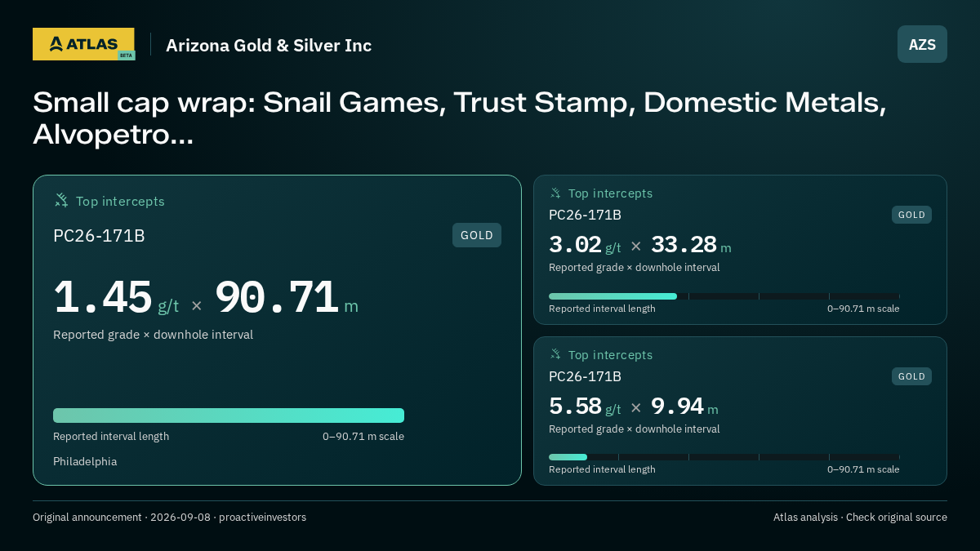Screen dimensions: 980x551
Task: Click the PC26-171B hole ID in the 1.45 g/t card
Action: coord(99,236)
